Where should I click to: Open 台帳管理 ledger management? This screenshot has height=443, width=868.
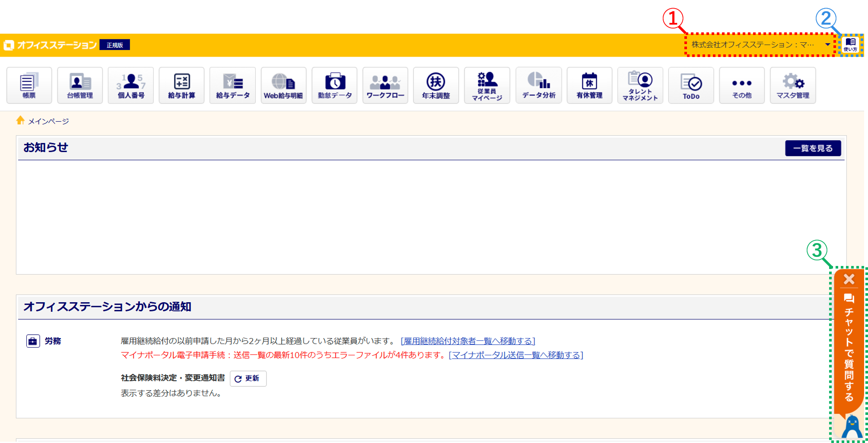(80, 85)
